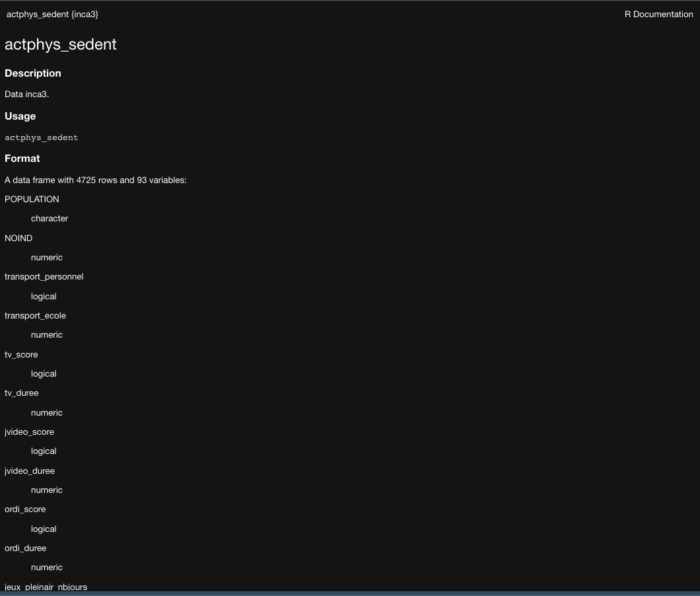Click the tv_duree variable name
The image size is (700, 596).
pos(21,392)
